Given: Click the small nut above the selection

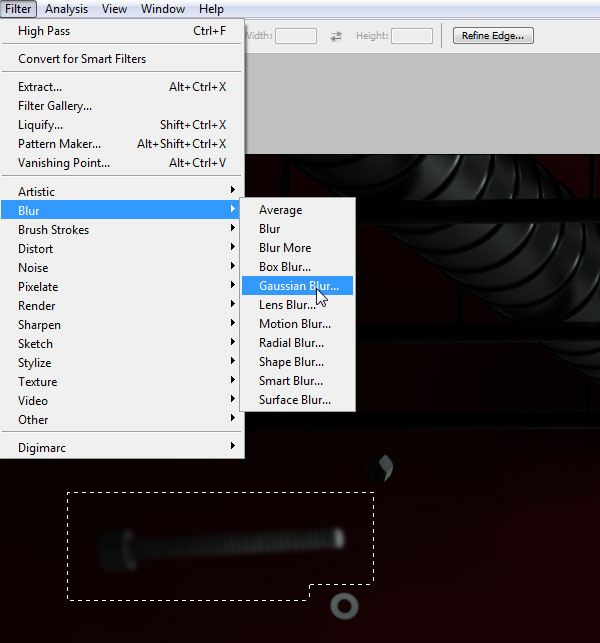Looking at the screenshot, I should coord(381,468).
